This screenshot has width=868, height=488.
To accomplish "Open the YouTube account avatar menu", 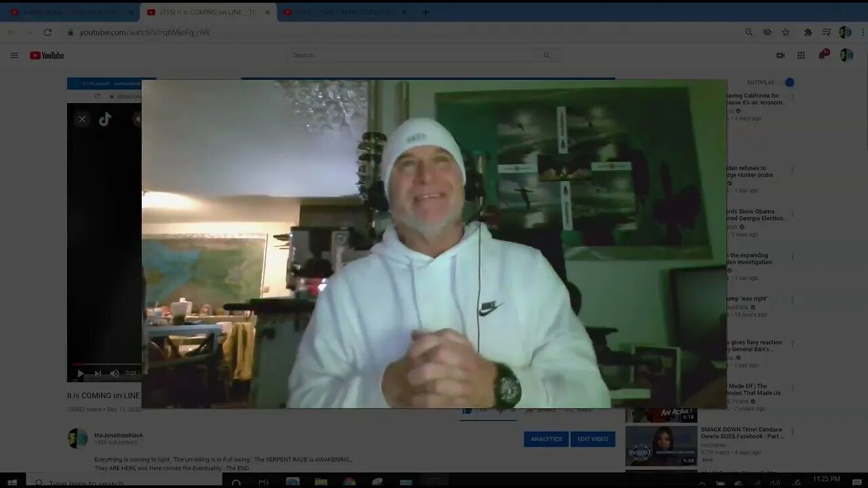I will [846, 56].
